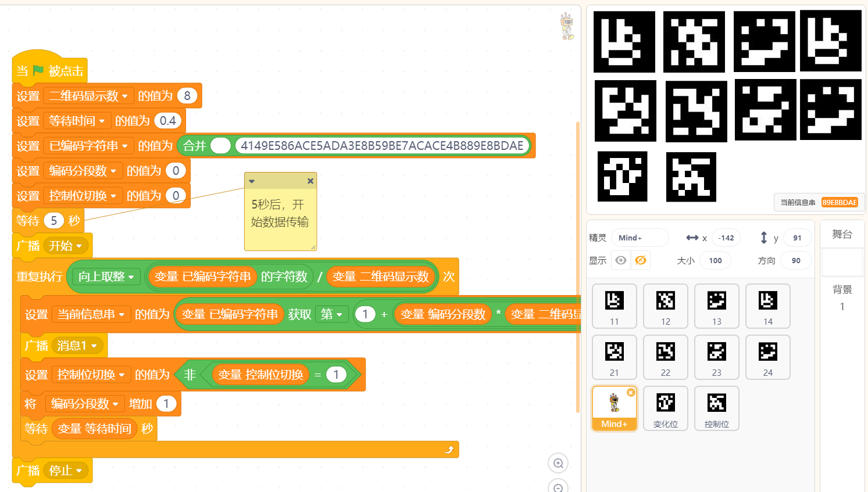Edit the sprite size value 100
The width and height of the screenshot is (868, 492).
pos(715,260)
